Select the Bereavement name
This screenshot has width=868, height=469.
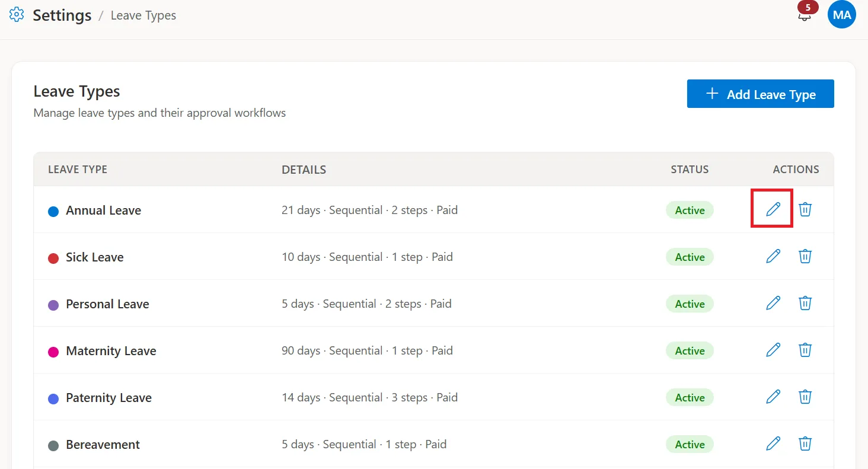coord(103,445)
